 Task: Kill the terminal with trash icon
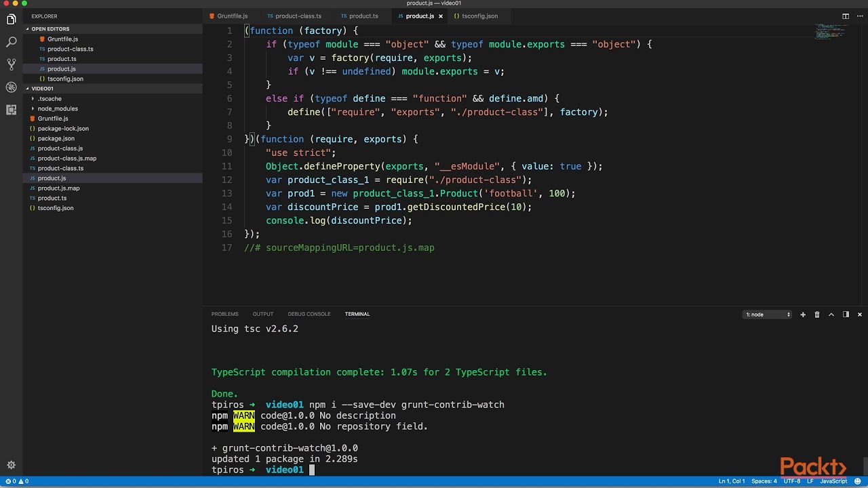pos(817,314)
